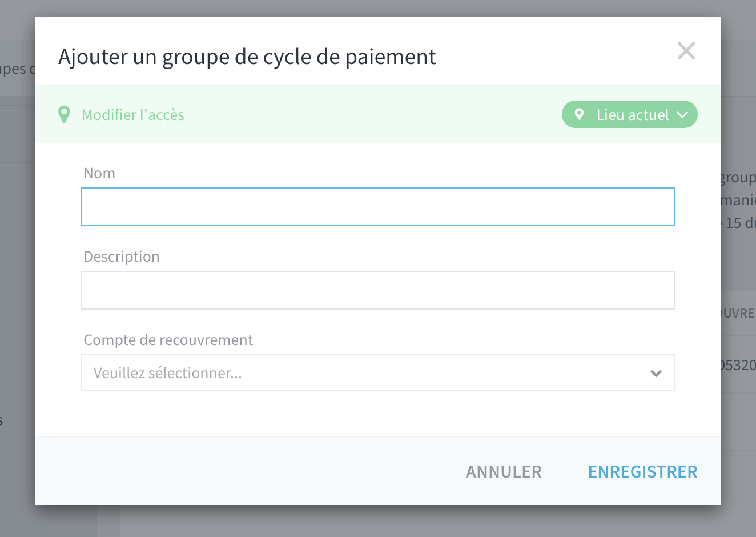Click the Description field label
This screenshot has width=756, height=537.
coord(122,257)
